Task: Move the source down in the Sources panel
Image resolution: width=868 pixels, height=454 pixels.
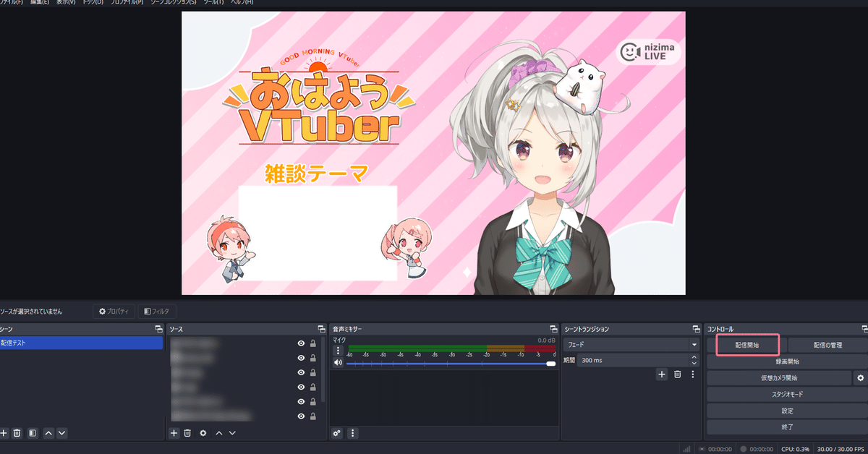Action: pyautogui.click(x=232, y=432)
